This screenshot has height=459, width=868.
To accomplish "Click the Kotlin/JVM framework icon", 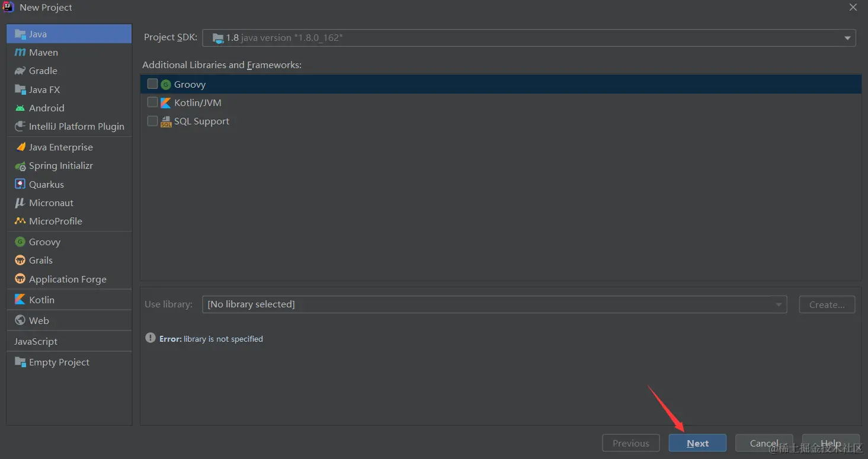I will coord(166,103).
